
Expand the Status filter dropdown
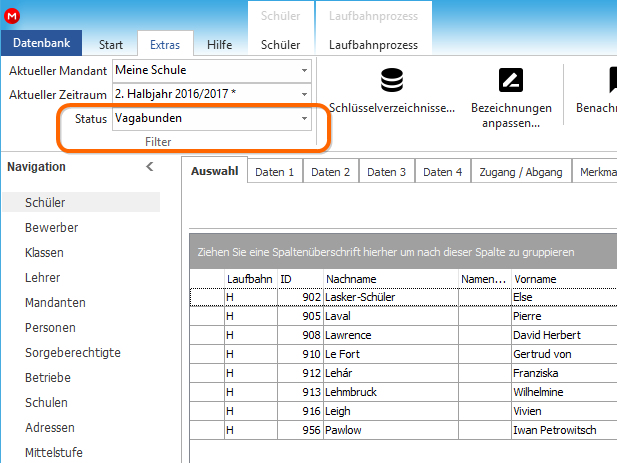tap(304, 118)
